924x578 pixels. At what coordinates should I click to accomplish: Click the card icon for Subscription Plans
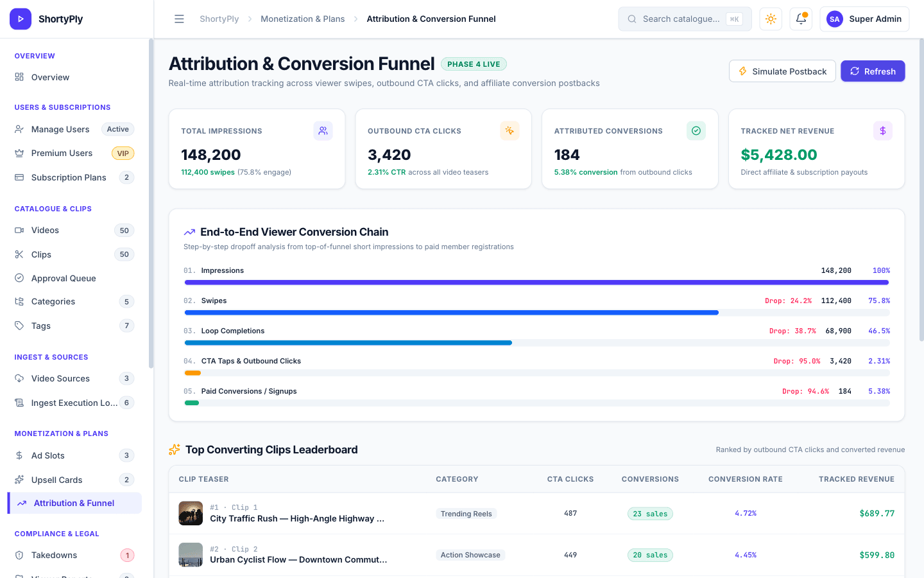point(19,177)
